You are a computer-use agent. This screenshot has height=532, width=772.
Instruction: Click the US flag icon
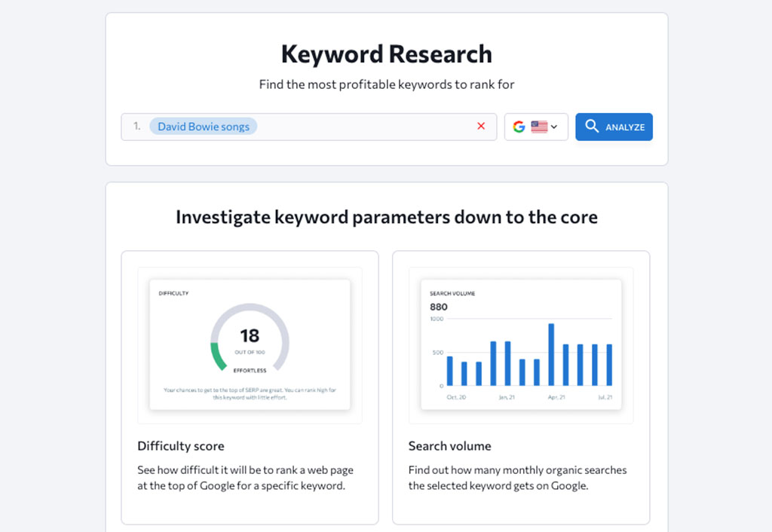pos(539,127)
